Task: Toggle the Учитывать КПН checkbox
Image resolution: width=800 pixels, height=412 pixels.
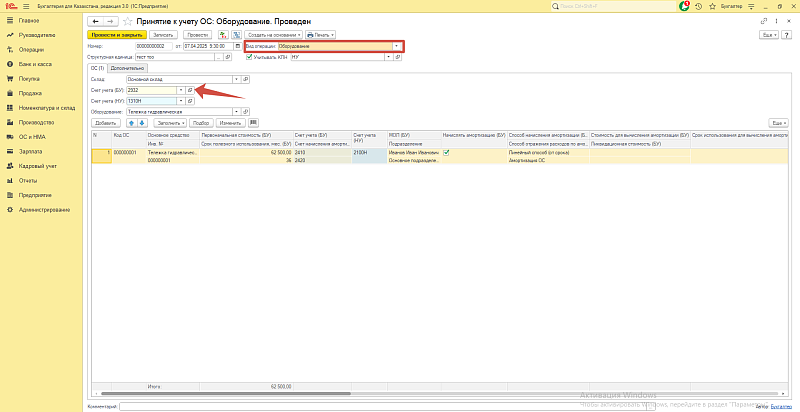Action: tap(249, 57)
